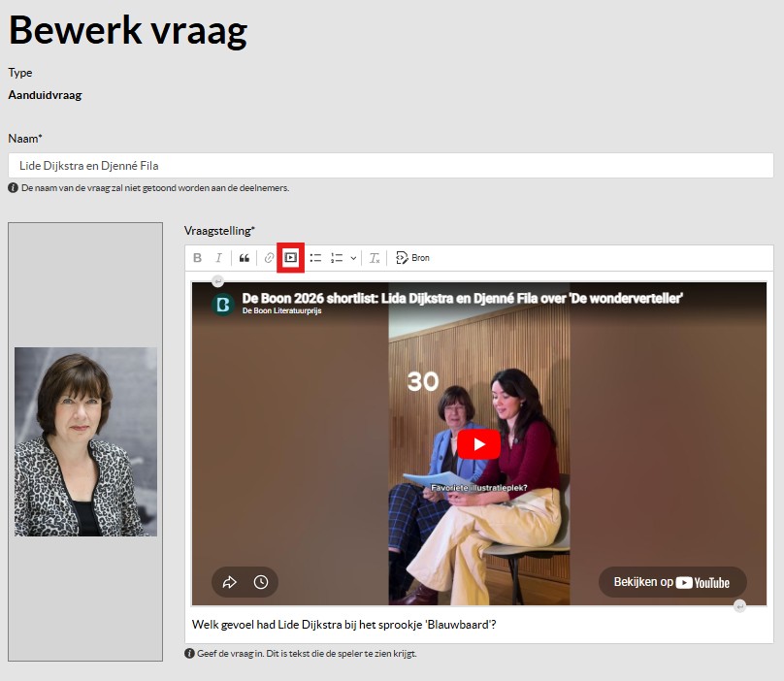Image resolution: width=784 pixels, height=681 pixels.
Task: Insert a numbered list
Action: point(337,258)
